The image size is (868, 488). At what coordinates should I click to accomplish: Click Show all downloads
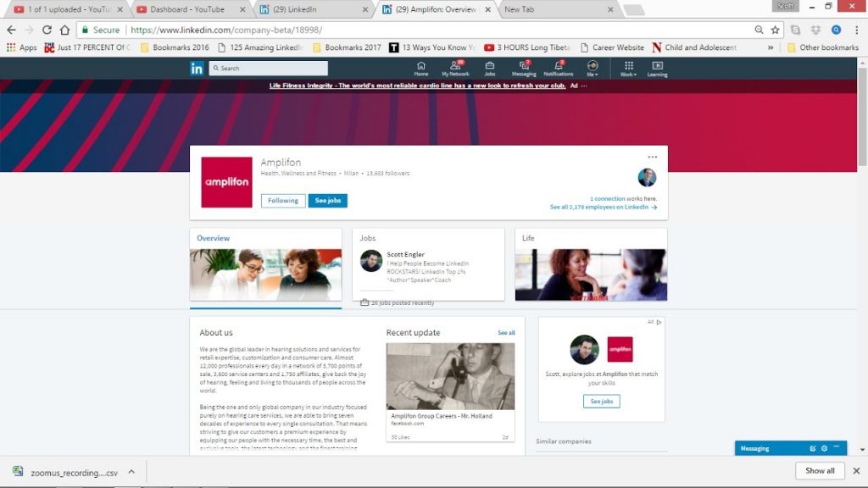pyautogui.click(x=820, y=471)
